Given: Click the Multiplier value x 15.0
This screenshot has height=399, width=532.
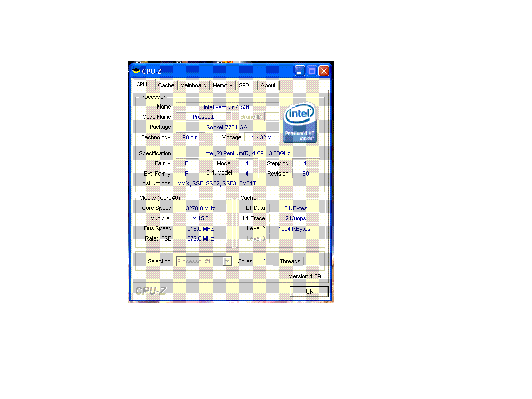Looking at the screenshot, I should 201,219.
